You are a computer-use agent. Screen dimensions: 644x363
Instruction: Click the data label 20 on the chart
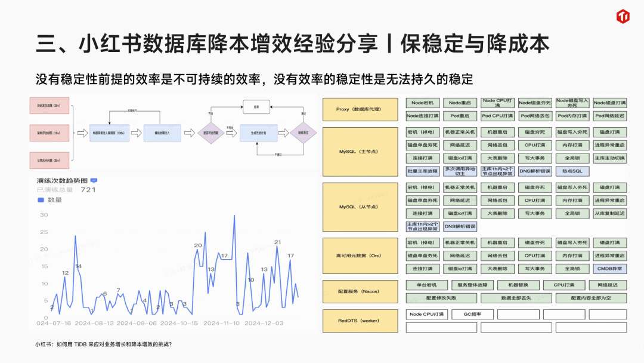(198, 245)
